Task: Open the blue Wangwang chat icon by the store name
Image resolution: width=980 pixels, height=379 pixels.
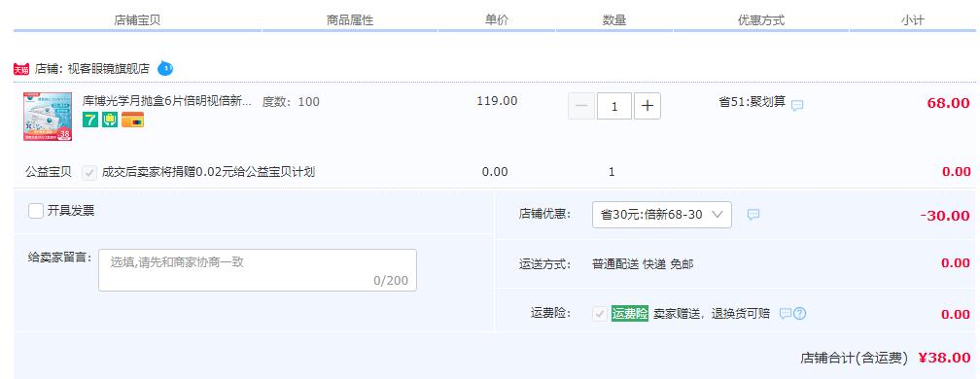Action: [x=165, y=68]
